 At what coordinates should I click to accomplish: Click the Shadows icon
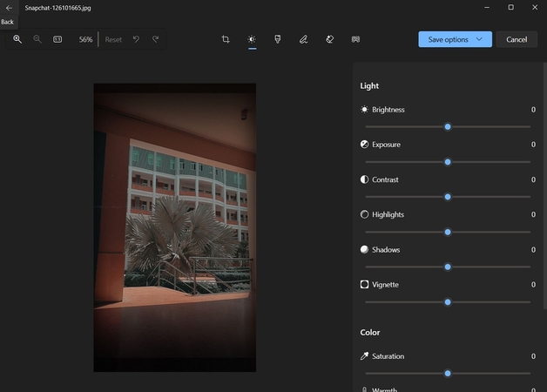[x=364, y=250]
